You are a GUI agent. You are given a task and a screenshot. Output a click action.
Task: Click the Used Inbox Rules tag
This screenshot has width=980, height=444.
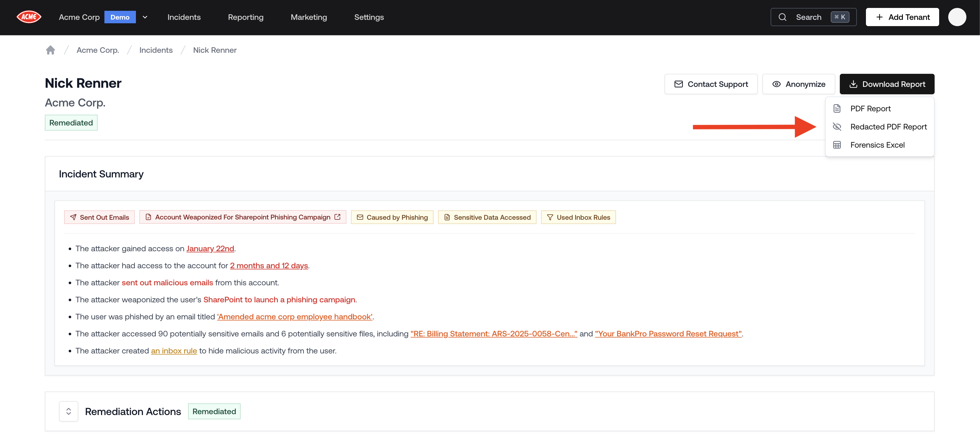(x=578, y=217)
